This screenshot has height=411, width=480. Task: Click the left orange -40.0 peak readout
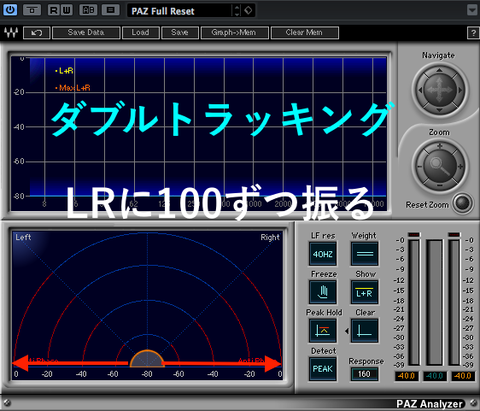[x=407, y=376]
